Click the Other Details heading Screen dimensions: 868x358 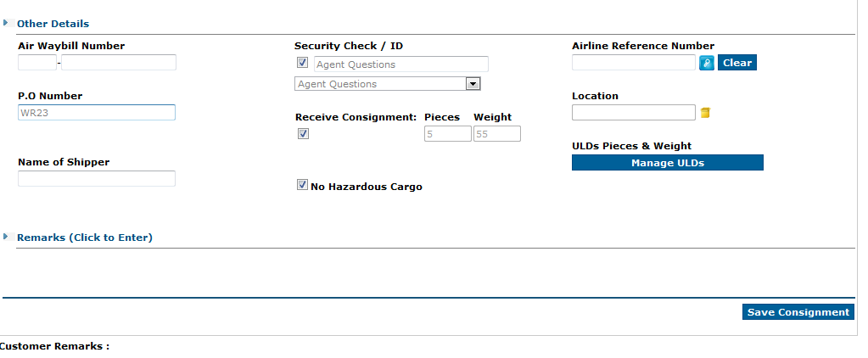coord(53,24)
